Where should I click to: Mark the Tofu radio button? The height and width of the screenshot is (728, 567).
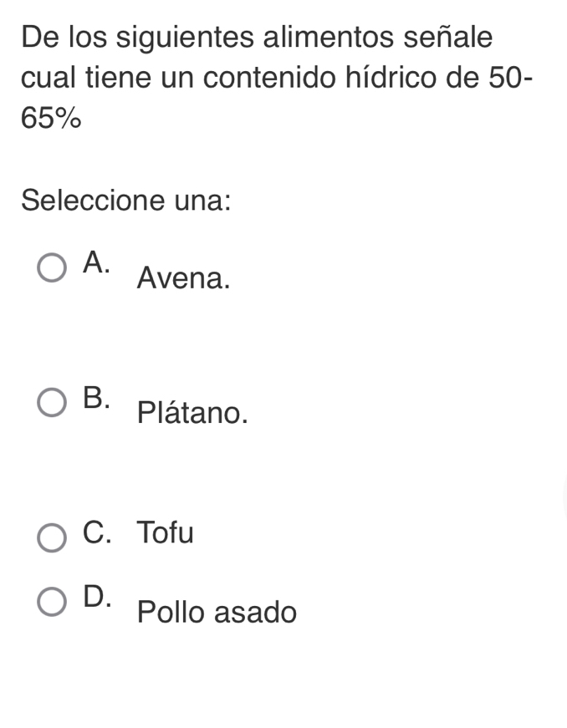tap(53, 537)
